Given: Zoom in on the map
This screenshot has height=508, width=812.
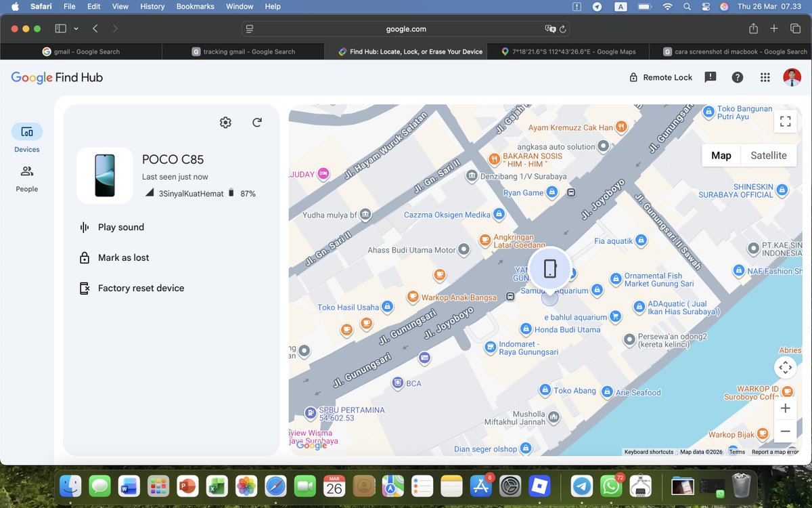Looking at the screenshot, I should tap(786, 408).
